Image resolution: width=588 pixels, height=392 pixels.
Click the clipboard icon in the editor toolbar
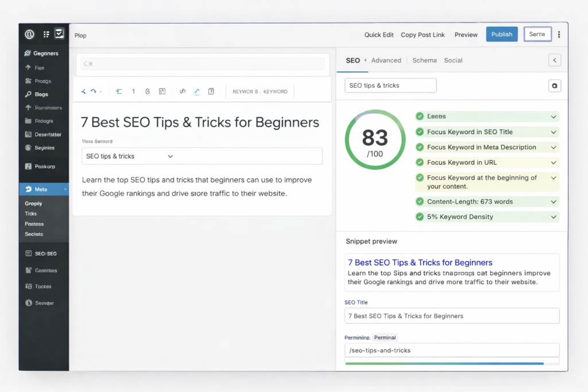click(211, 91)
